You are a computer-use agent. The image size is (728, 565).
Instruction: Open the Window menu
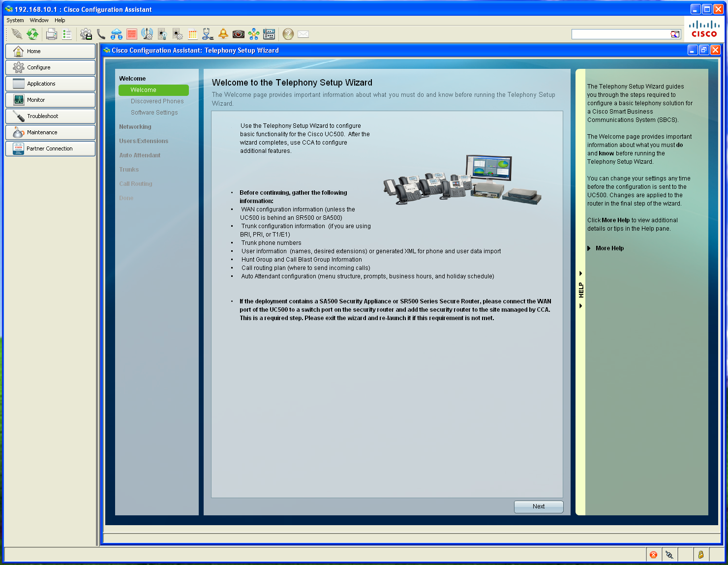pos(39,20)
